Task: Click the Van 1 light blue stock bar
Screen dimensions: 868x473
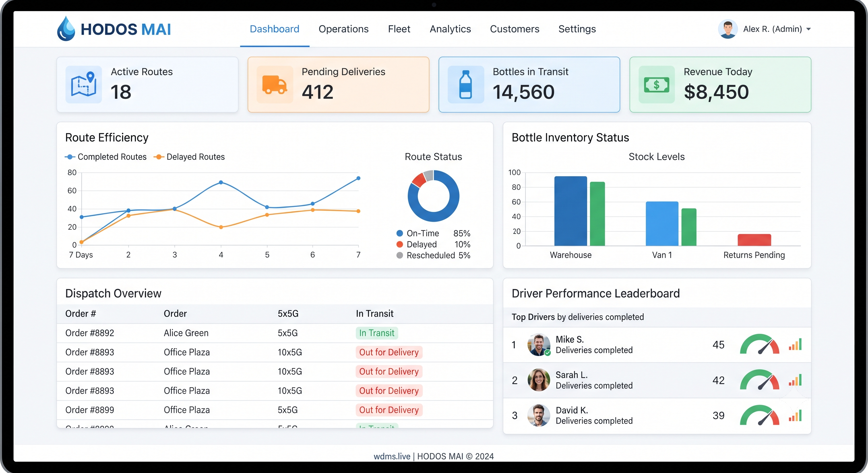Action: 662,224
